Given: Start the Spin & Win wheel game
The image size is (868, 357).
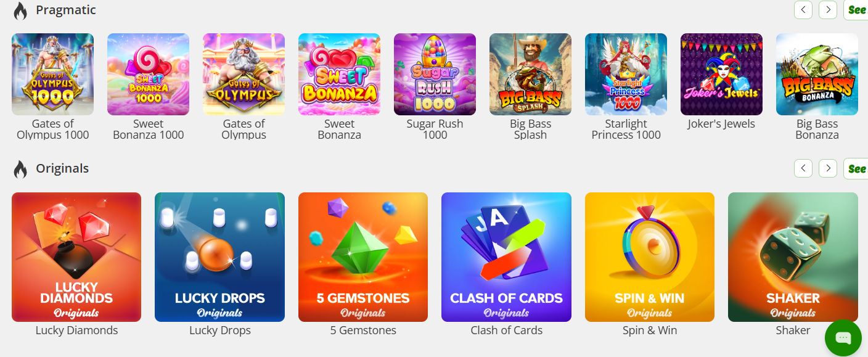Looking at the screenshot, I should pyautogui.click(x=650, y=257).
